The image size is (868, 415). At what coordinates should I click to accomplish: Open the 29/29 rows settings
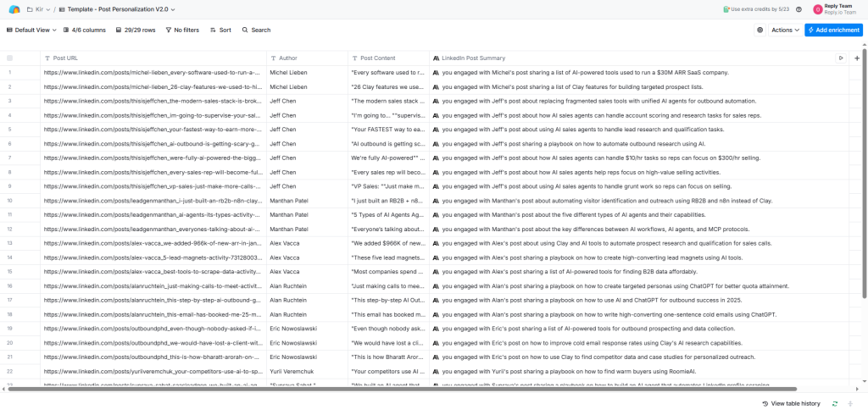coord(136,30)
